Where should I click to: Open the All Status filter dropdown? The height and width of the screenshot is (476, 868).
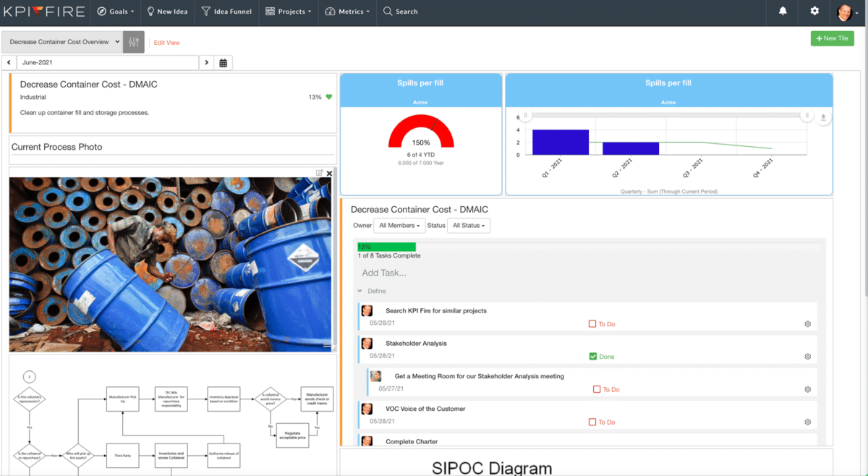468,225
